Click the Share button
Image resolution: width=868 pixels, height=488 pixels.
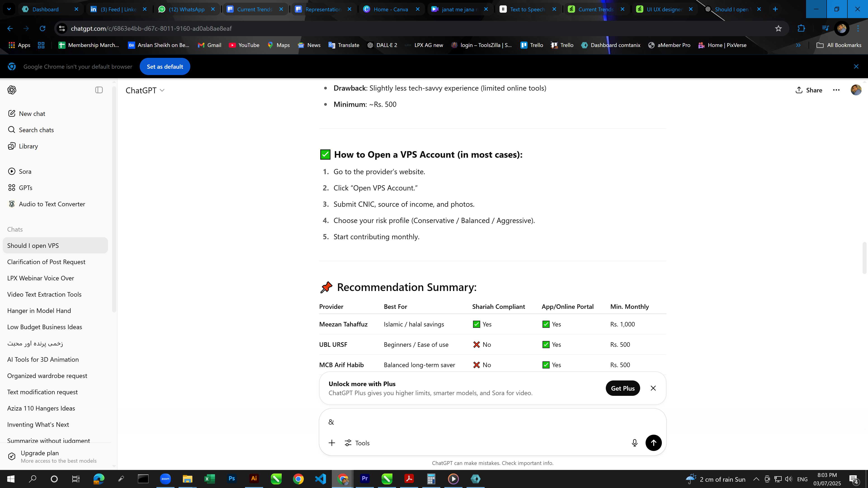[809, 90]
